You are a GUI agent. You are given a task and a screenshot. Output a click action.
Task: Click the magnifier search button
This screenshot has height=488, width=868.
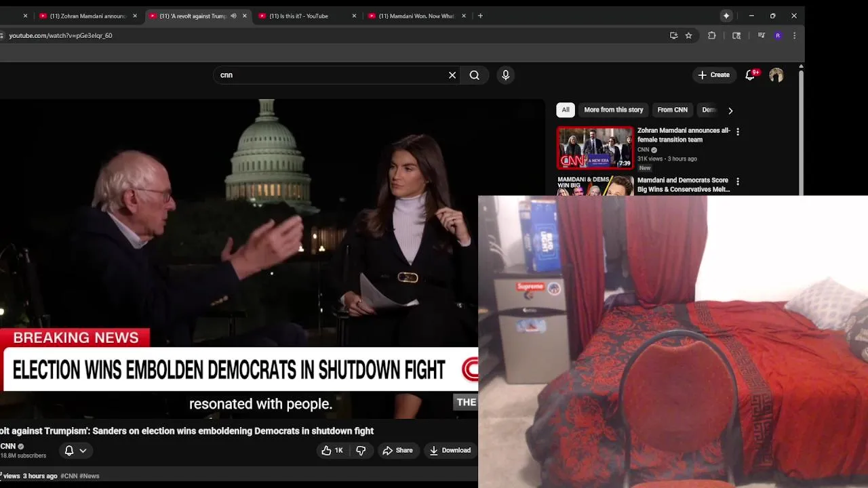(475, 75)
